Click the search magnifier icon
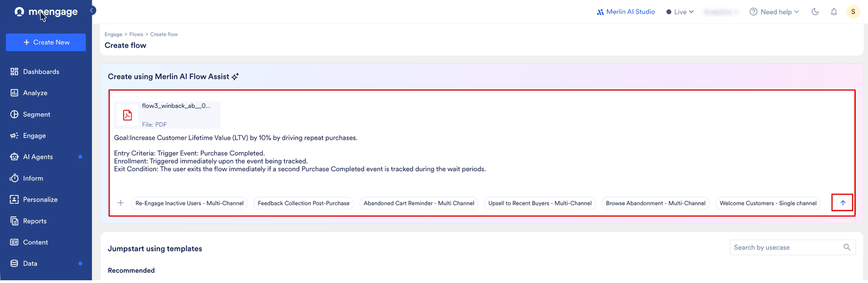 point(847,248)
